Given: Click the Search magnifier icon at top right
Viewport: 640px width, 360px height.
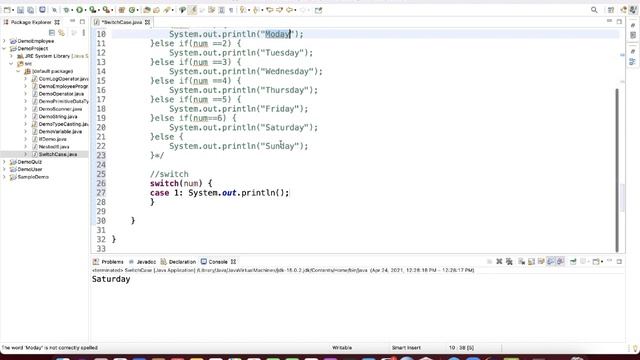Looking at the screenshot, I should [x=594, y=10].
